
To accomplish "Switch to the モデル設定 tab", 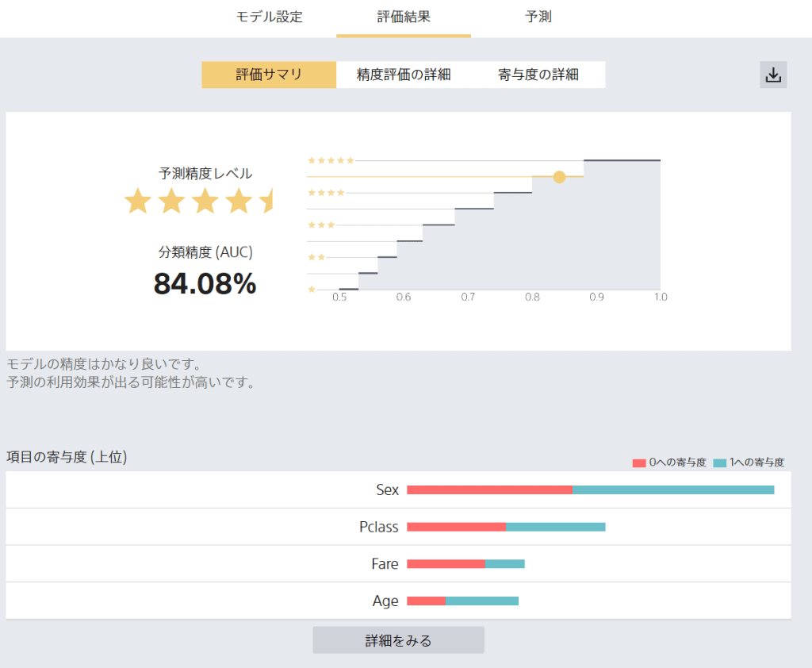I will 269,17.
